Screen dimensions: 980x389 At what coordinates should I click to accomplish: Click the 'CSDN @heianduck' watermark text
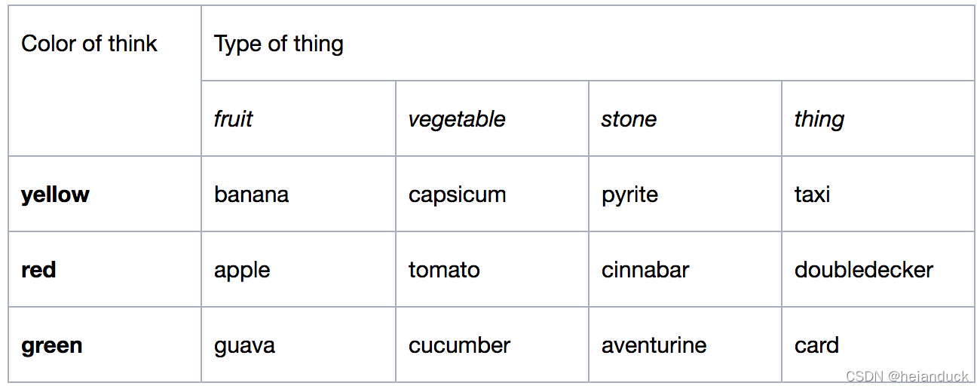[907, 376]
